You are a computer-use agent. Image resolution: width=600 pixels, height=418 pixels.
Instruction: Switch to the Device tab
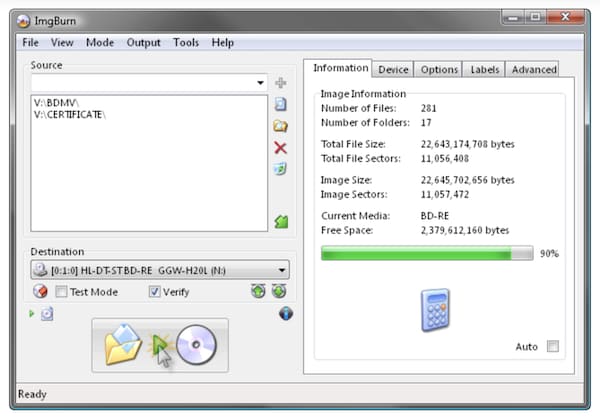click(393, 70)
